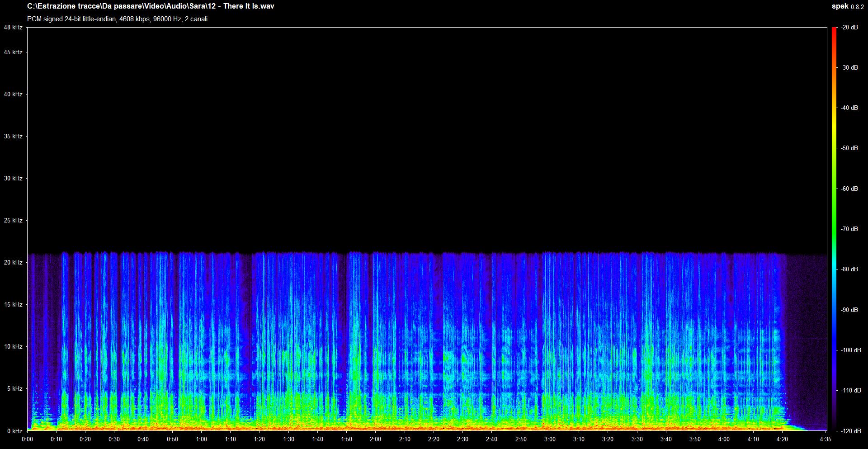Viewport: 868px width, 449px height.
Task: Click the 1:00 time axis label
Action: 201,440
